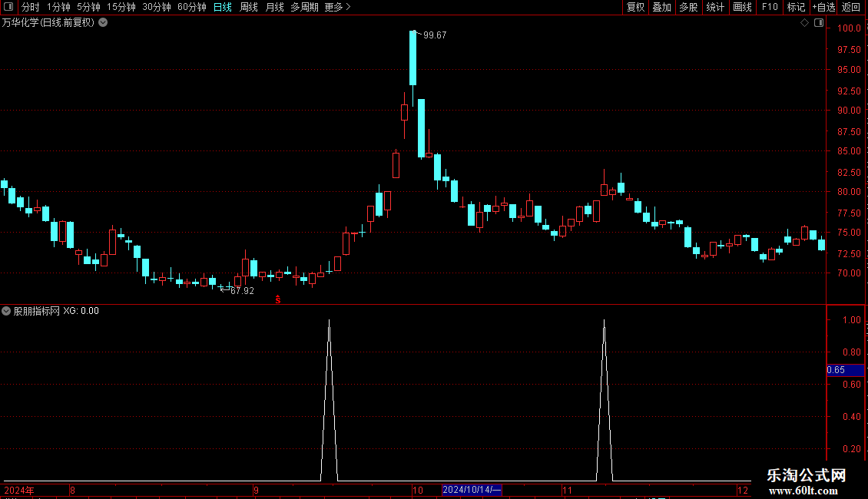The image size is (868, 499).
Task: Select the 30分钟 period tab
Action: 157,7
